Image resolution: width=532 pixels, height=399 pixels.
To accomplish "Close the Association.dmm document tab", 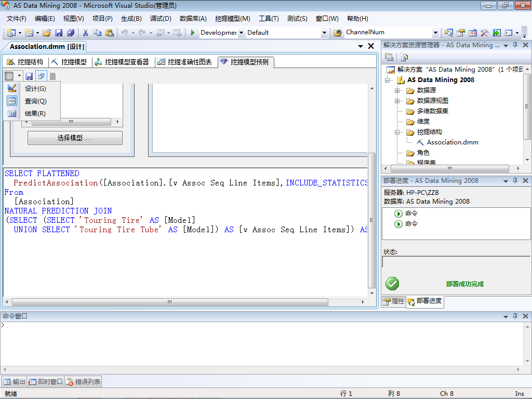I will [x=371, y=46].
